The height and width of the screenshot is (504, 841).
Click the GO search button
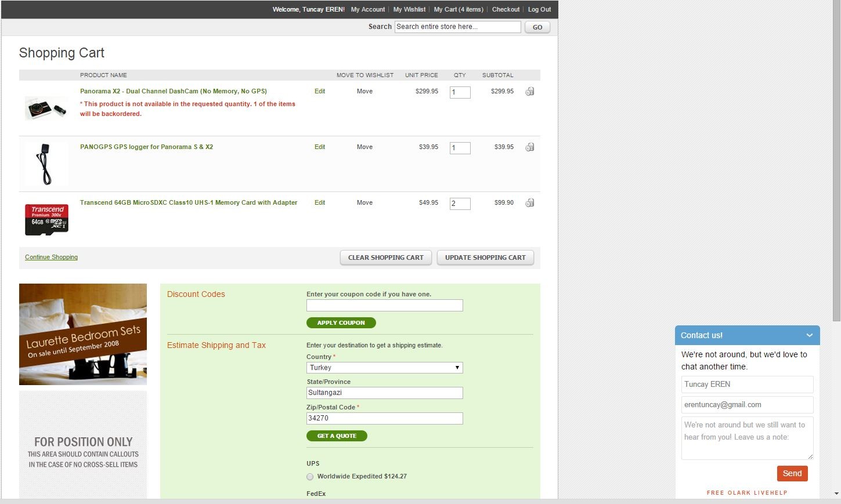(537, 27)
